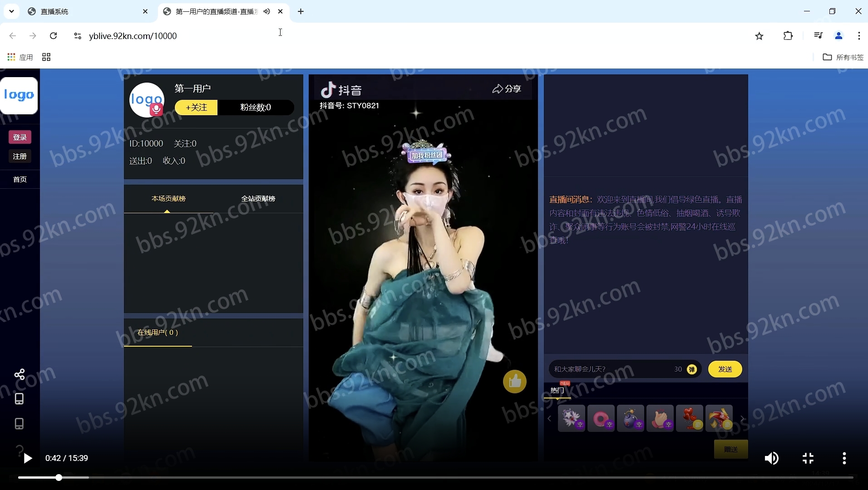Expand the tab search dropdown
Screen dimensions: 868x490
click(x=11, y=11)
